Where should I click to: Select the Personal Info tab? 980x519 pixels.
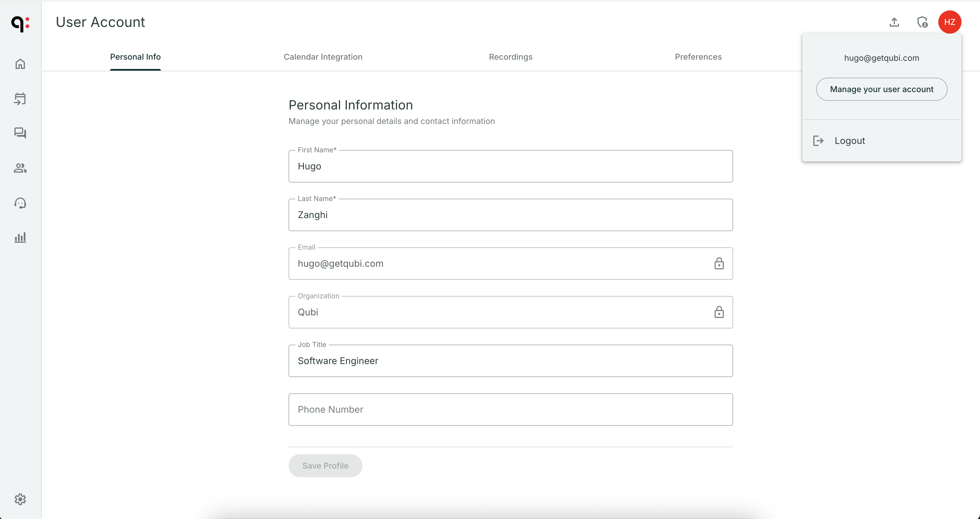point(135,57)
